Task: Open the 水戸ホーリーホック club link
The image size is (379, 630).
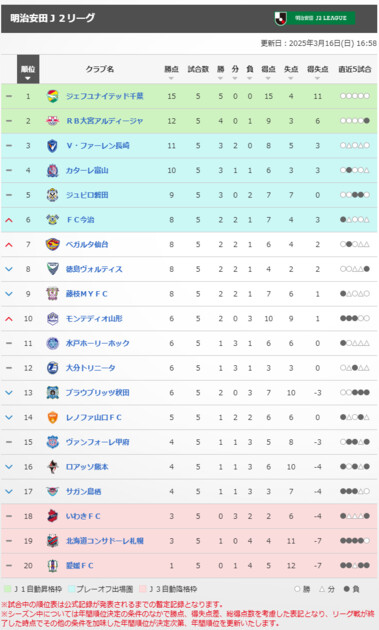Action: tap(98, 344)
